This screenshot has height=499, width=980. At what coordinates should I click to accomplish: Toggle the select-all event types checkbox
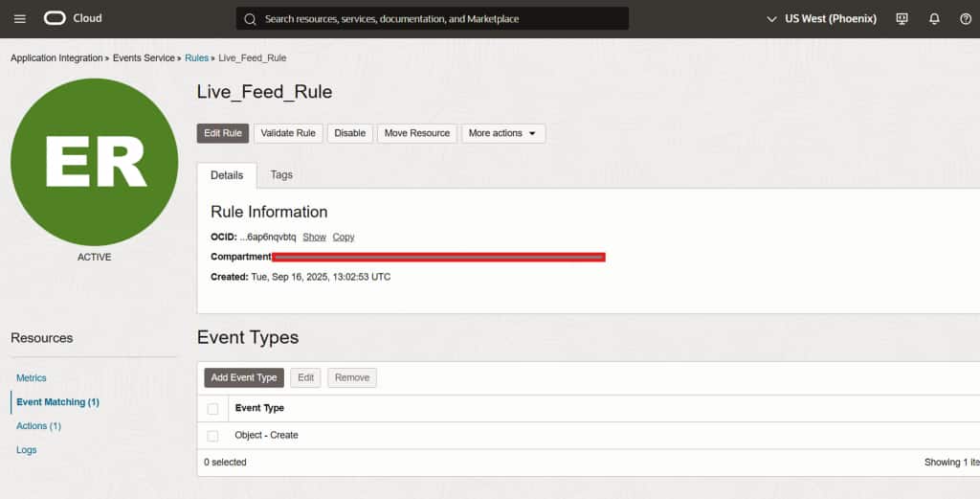point(212,408)
